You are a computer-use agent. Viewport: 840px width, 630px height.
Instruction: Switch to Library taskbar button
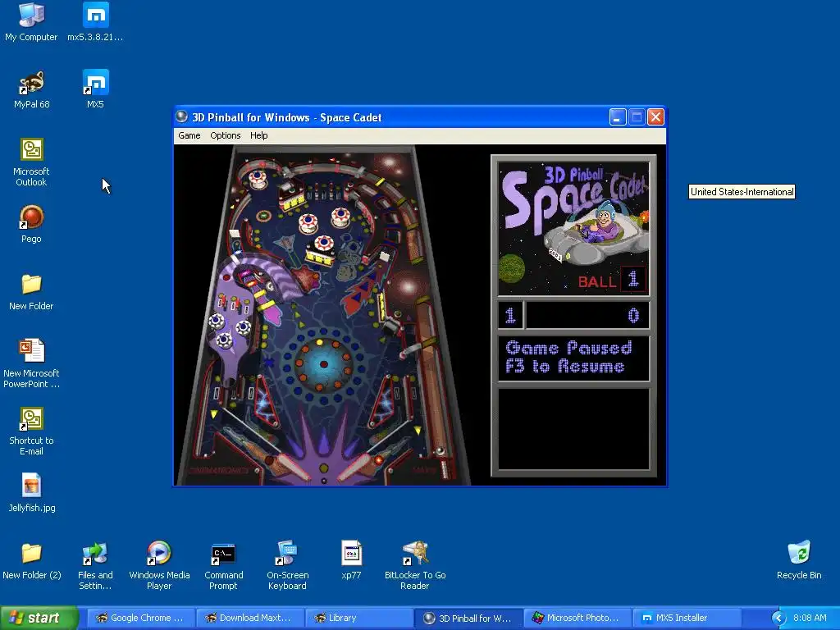[x=359, y=618]
